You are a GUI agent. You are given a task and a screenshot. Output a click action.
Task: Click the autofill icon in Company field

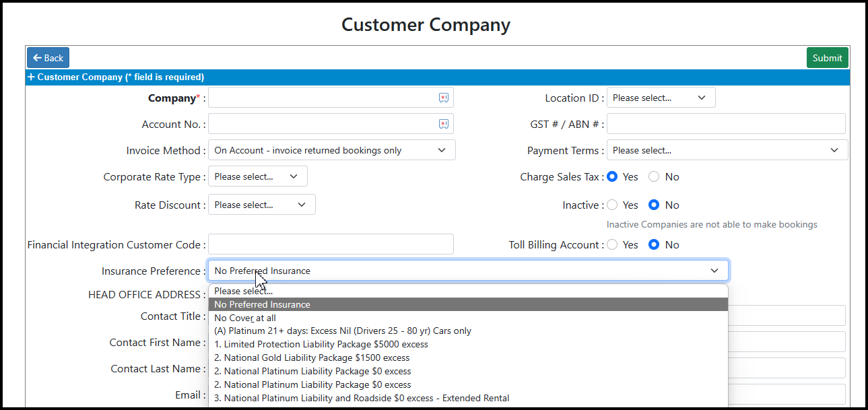pyautogui.click(x=443, y=98)
